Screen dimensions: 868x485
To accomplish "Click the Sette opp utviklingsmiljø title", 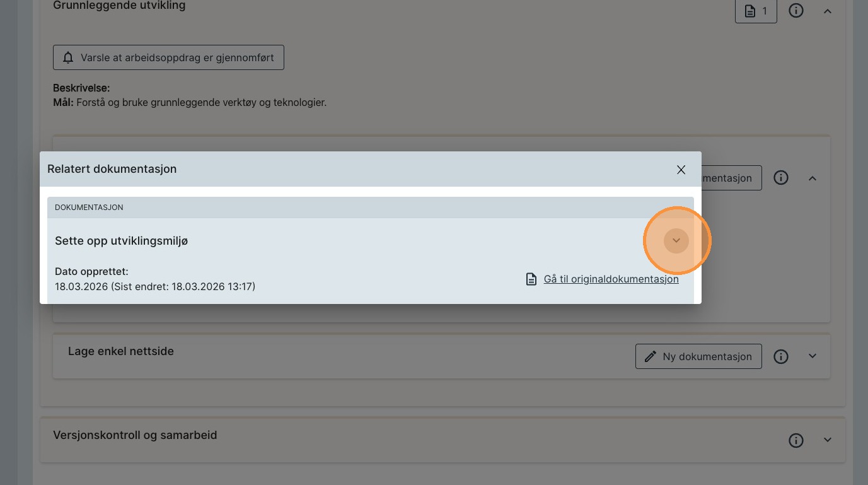I will [122, 241].
